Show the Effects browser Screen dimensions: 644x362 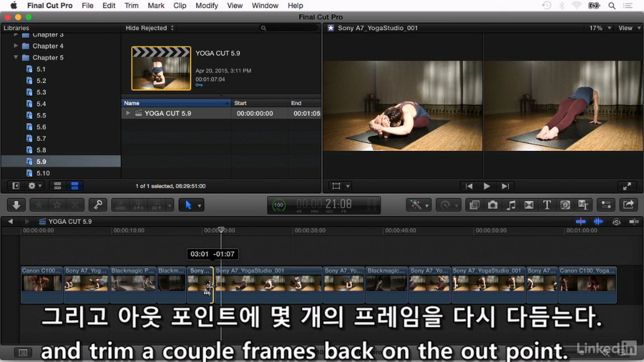(x=474, y=205)
